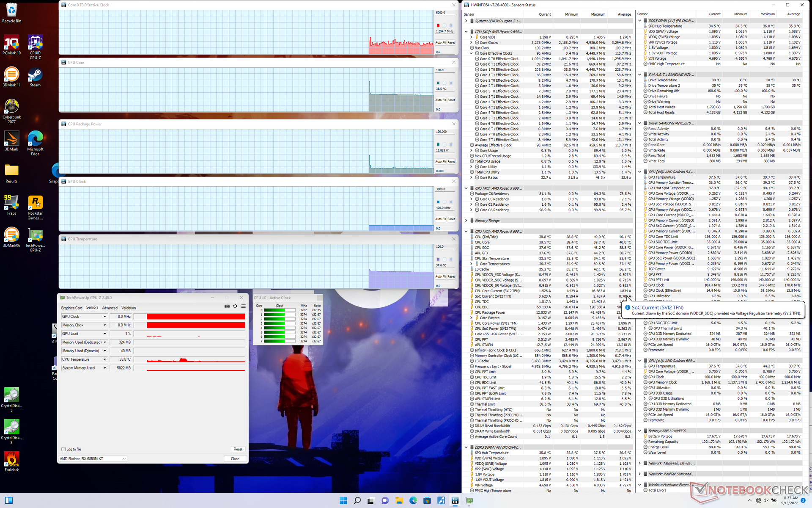Image resolution: width=812 pixels, height=508 pixels.
Task: Click Maximum value field of GPU Clock graph
Action: (x=445, y=189)
